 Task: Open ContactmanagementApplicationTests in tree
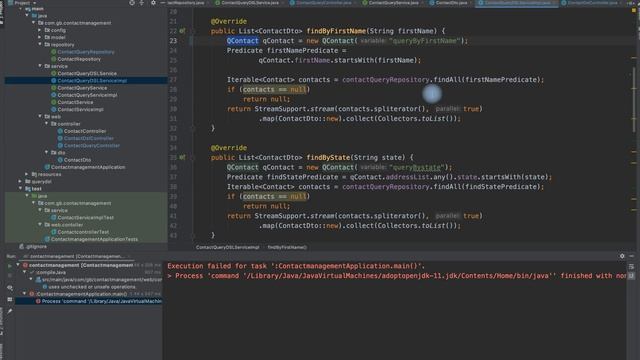(94, 239)
